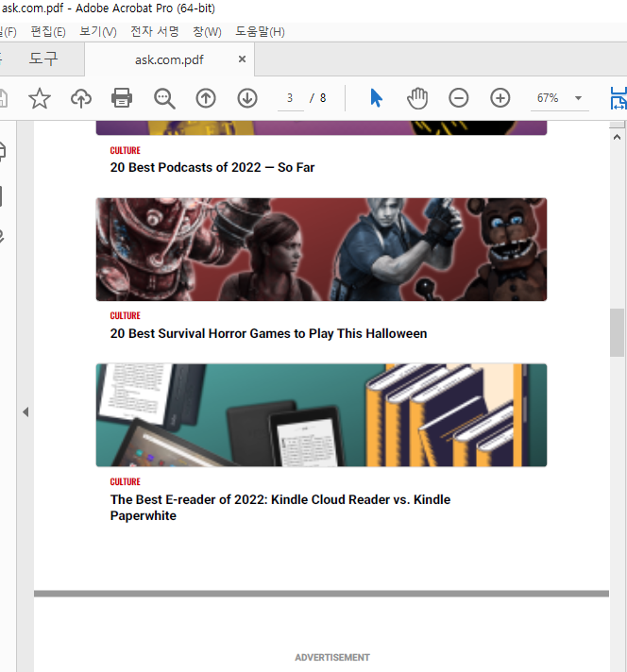
Task: Upload the file to cloud storage
Action: click(80, 98)
